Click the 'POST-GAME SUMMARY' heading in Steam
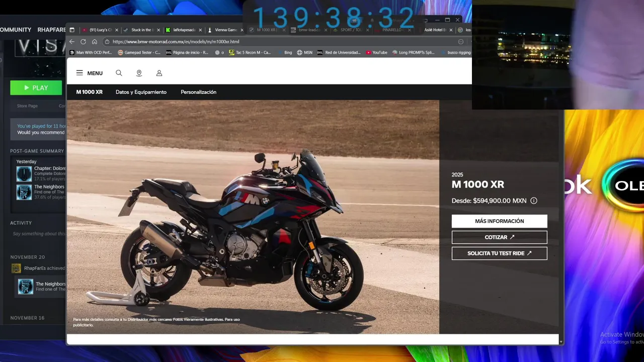Viewport: 644px width, 362px height. tap(37, 151)
